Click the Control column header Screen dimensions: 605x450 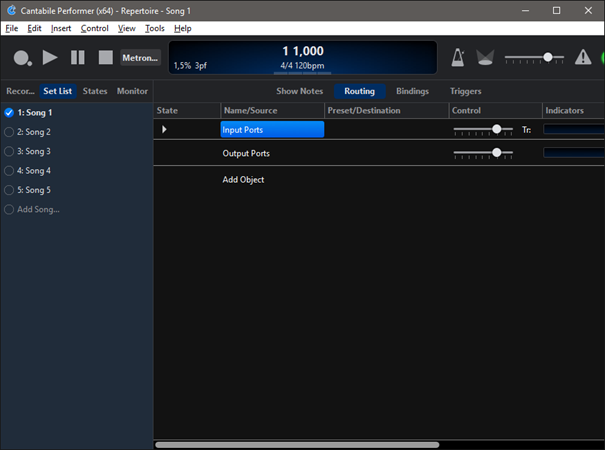(496, 110)
